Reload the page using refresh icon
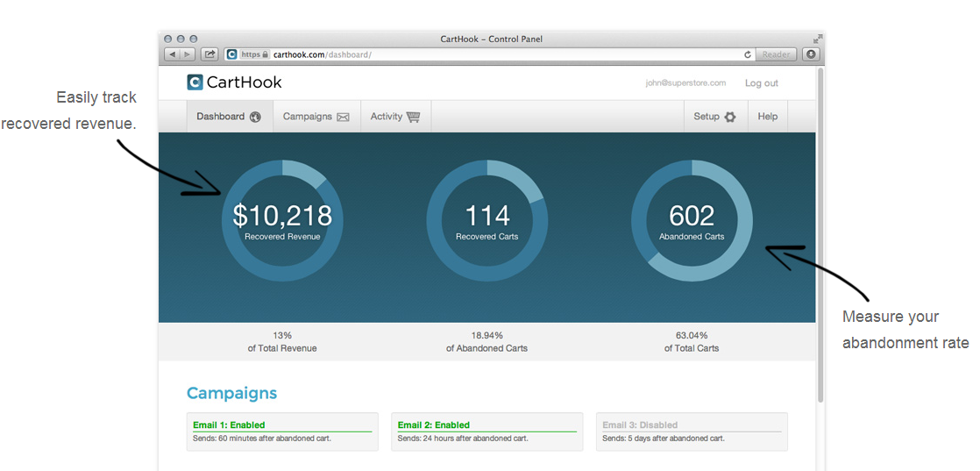This screenshot has width=980, height=471. pos(748,54)
